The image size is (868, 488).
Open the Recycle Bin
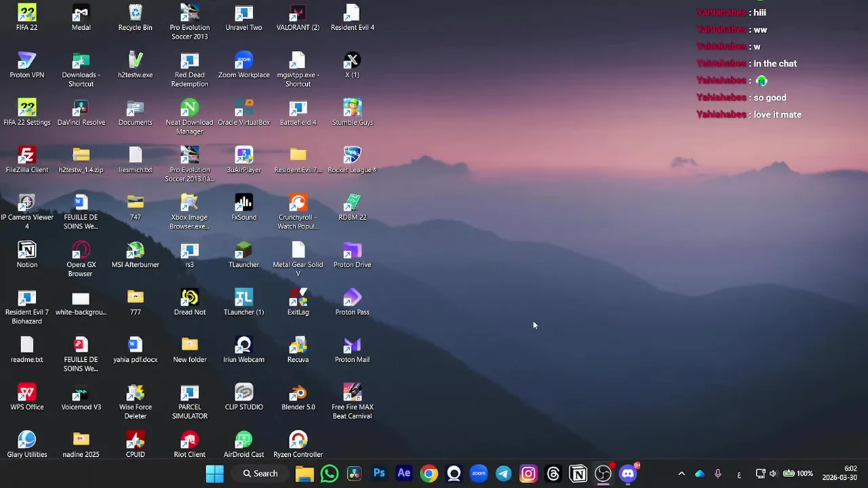[x=135, y=18]
